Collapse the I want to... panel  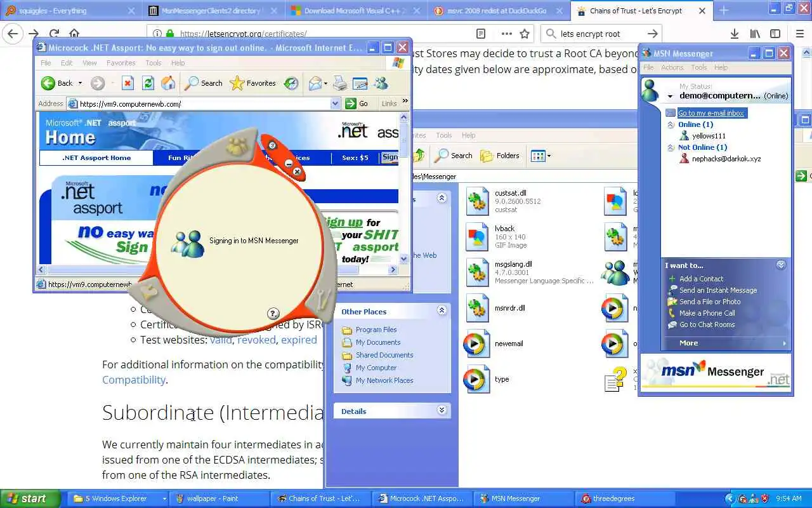point(781,265)
